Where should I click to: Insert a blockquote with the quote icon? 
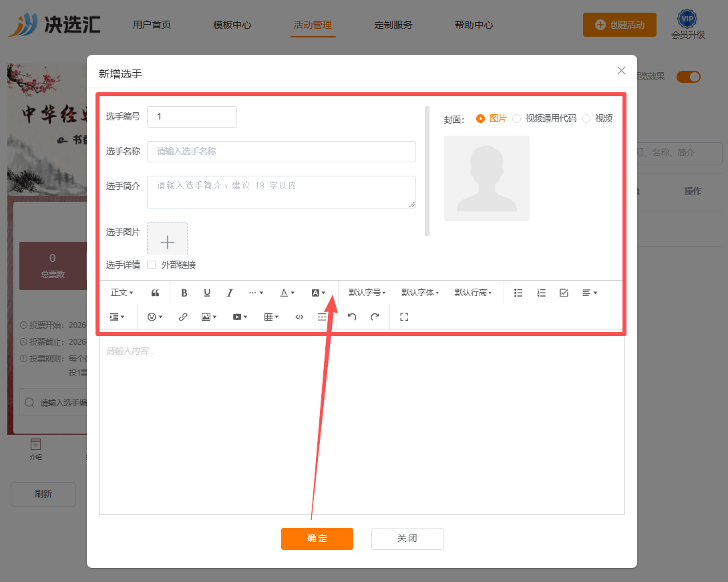155,293
